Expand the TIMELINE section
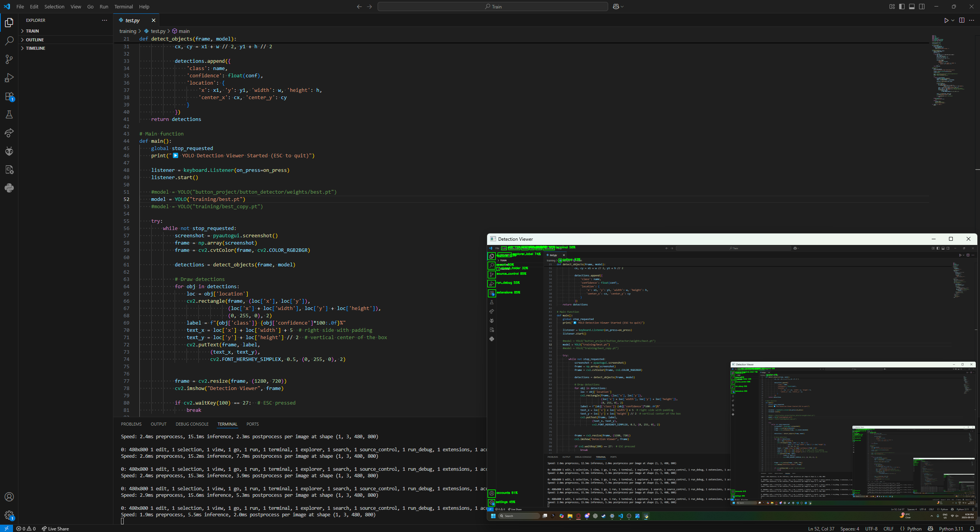This screenshot has width=980, height=532. [66, 48]
